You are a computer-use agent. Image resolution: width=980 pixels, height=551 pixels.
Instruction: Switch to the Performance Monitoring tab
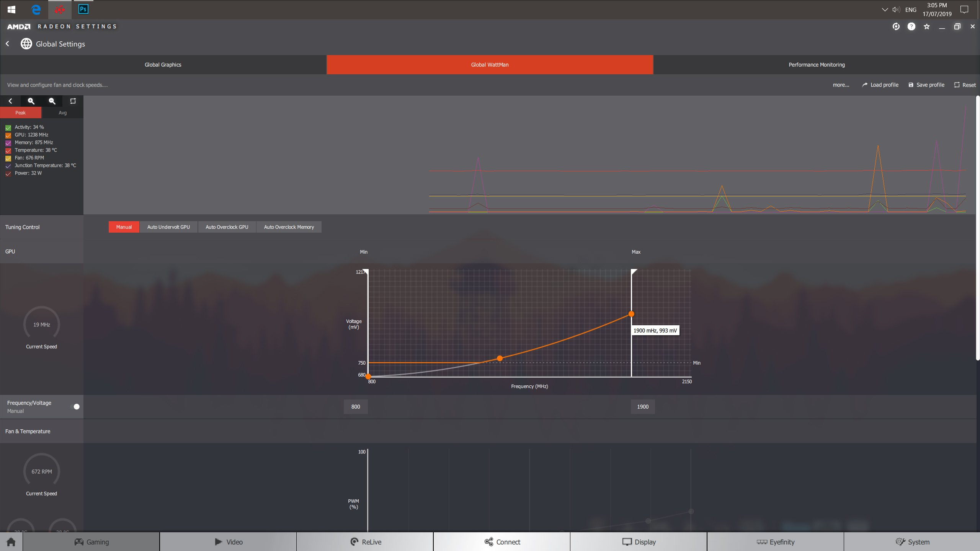(816, 65)
